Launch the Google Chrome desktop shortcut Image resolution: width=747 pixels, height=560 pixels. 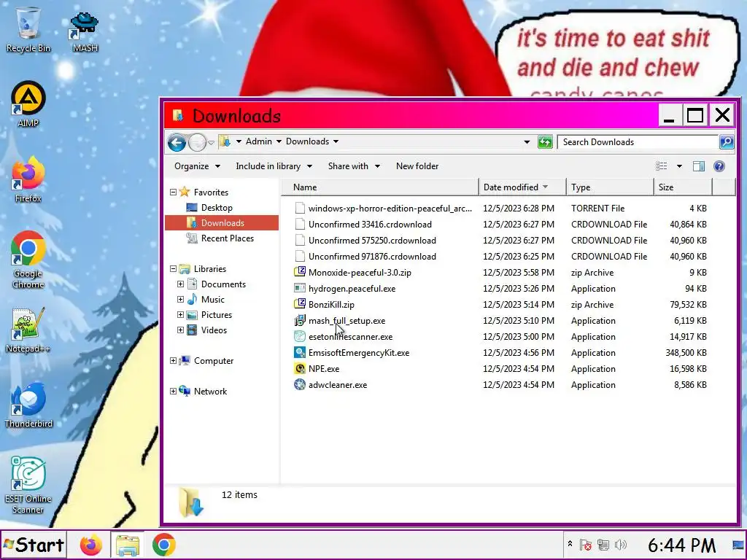point(28,260)
